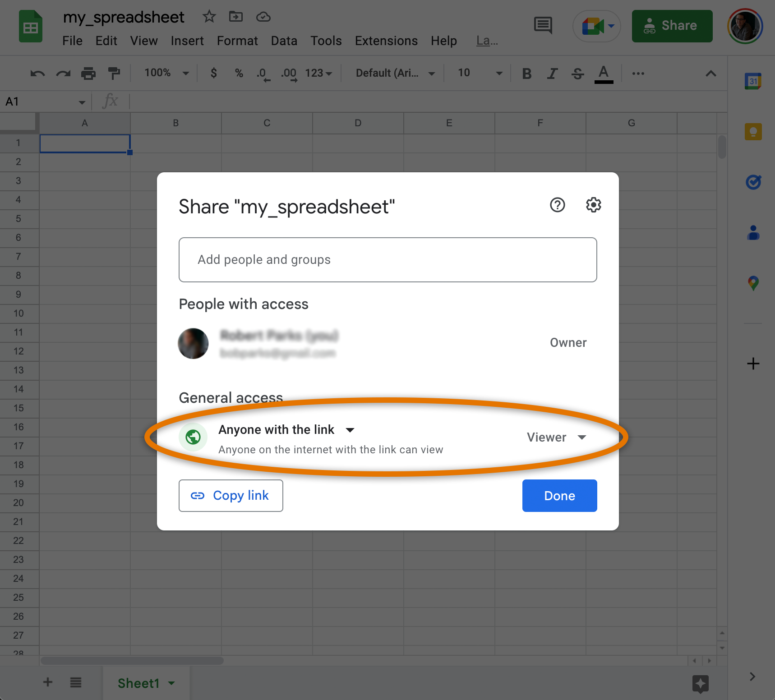
Task: Open the Anyone with the link dropdown
Action: 286,429
